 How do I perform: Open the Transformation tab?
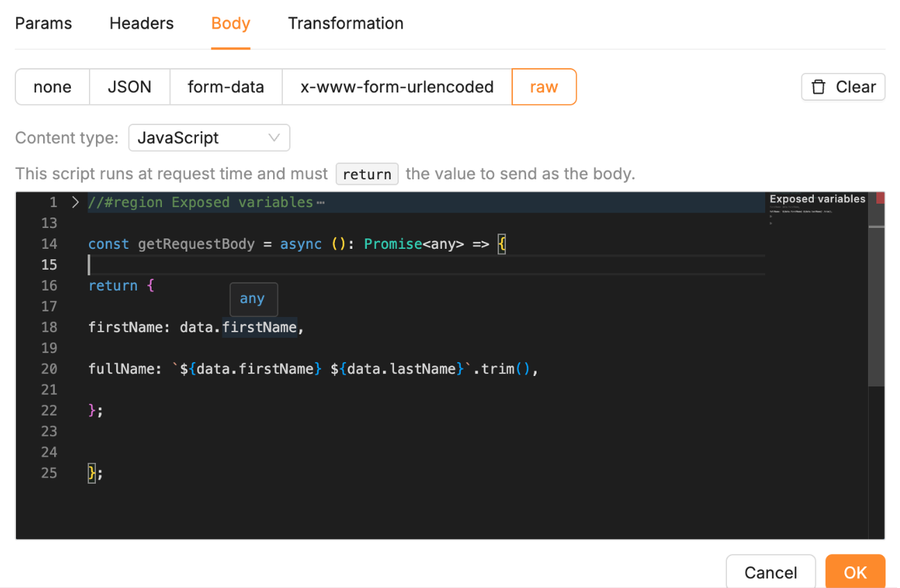tap(345, 23)
